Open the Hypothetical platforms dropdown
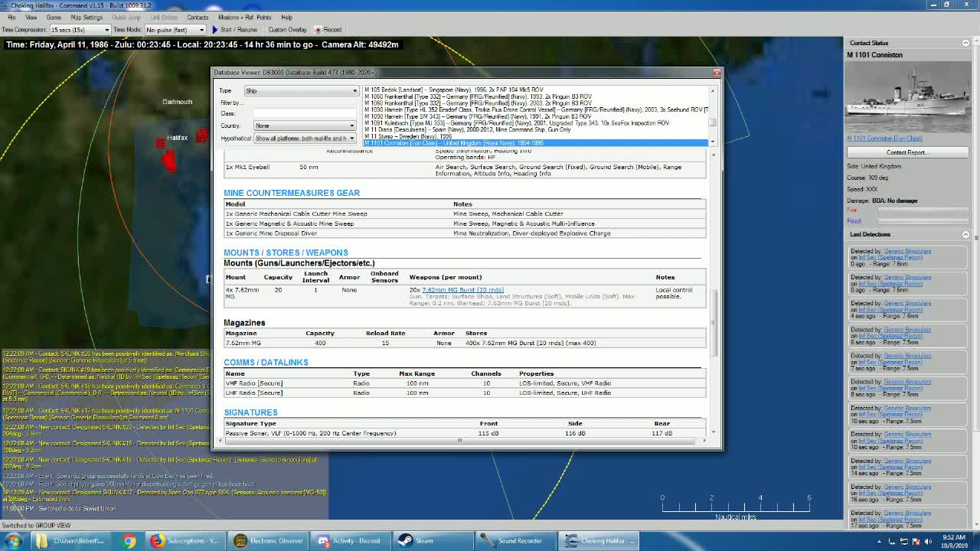Image resolution: width=980 pixels, height=551 pixels. point(305,139)
